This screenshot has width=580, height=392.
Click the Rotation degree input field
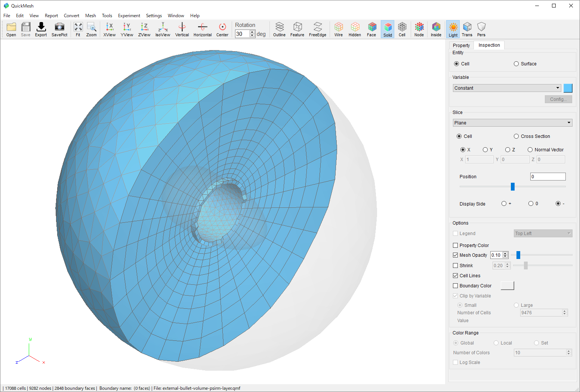tap(243, 34)
